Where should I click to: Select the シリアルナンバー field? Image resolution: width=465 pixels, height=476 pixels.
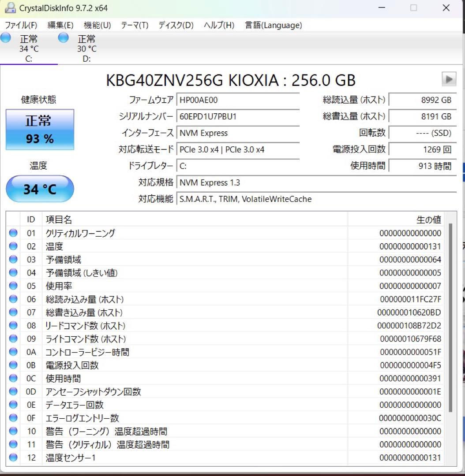[x=238, y=117]
